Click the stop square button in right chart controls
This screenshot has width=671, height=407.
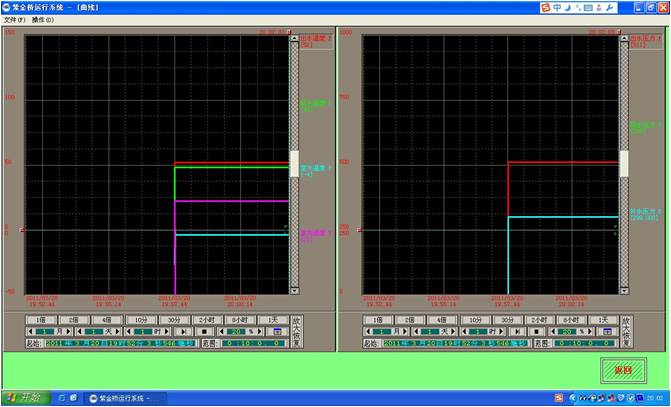537,330
